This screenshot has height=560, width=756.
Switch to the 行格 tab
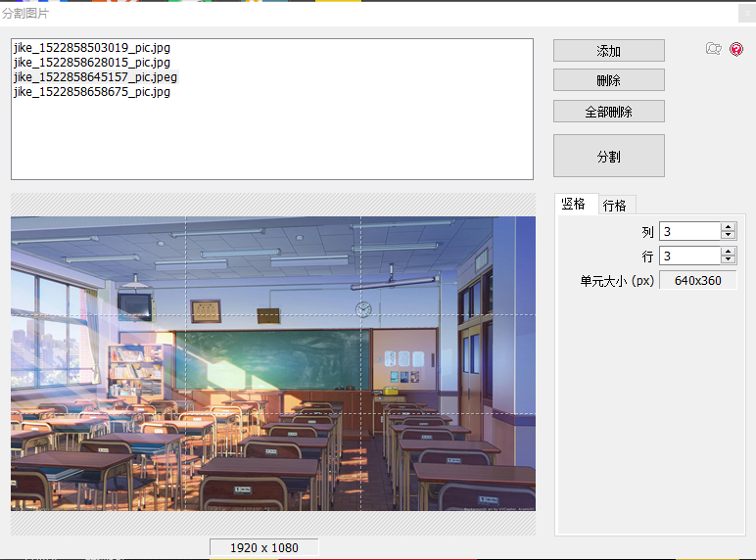615,206
